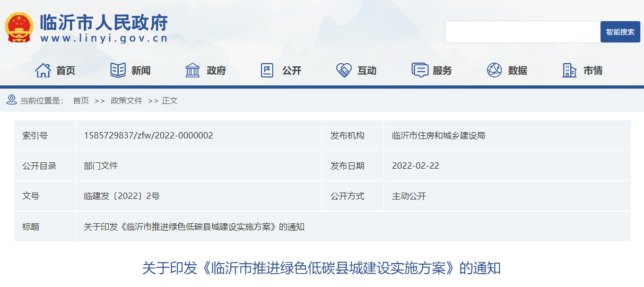Click the 临沂市人民政府 site title
Screen dimensions: 644x287
tap(104, 23)
